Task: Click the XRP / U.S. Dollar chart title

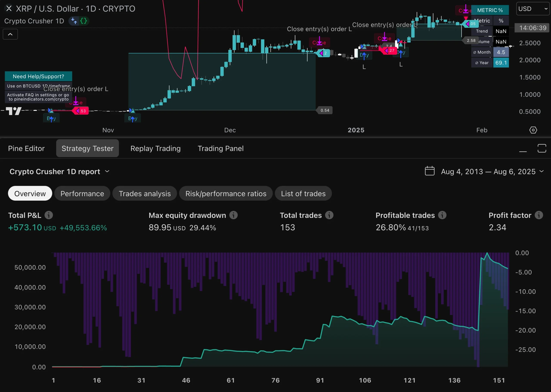Action: click(75, 9)
